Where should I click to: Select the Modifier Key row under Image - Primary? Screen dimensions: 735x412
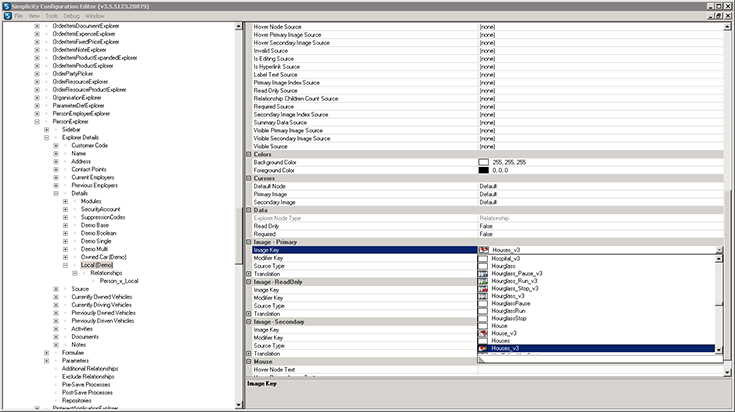(364, 258)
